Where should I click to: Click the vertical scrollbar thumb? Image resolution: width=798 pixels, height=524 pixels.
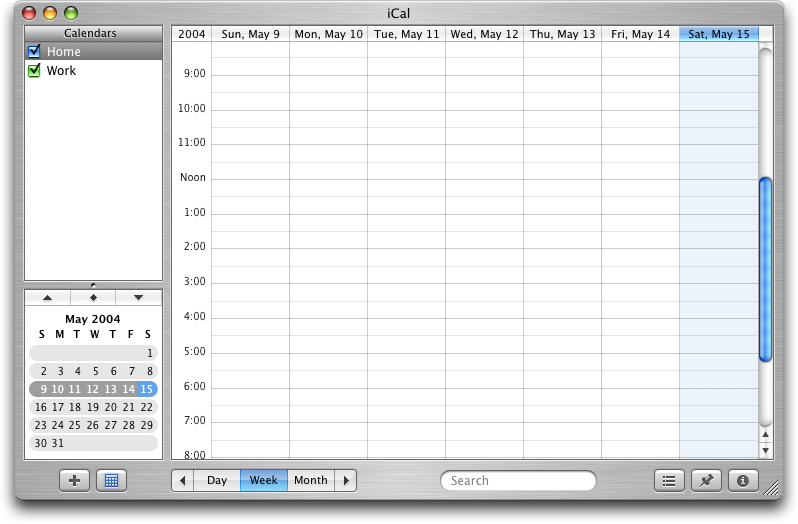[765, 269]
